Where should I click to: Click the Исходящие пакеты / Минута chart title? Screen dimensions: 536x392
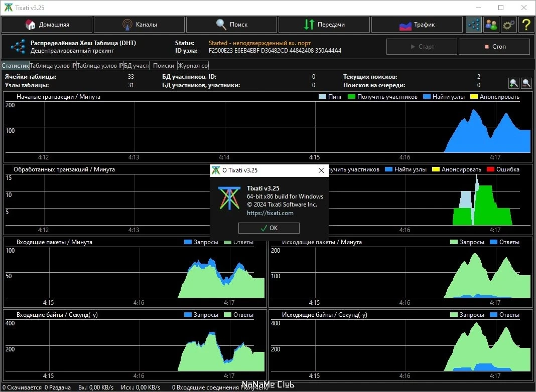point(322,242)
